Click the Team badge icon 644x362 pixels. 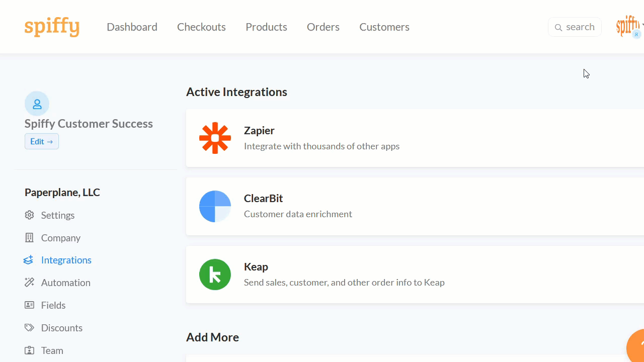point(29,350)
